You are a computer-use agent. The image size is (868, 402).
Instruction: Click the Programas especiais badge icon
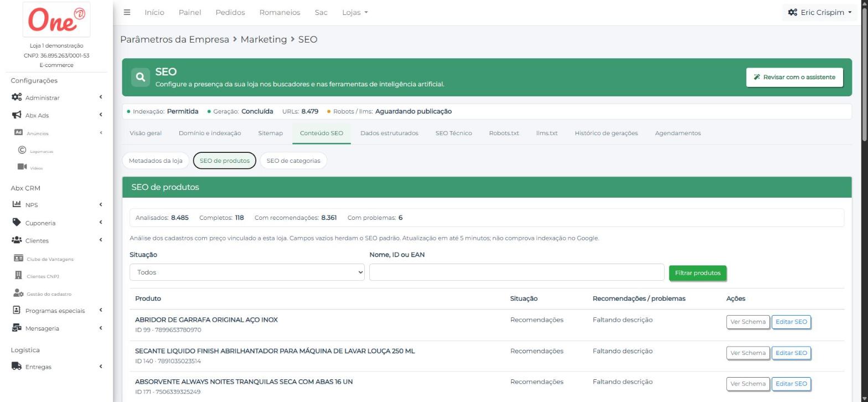click(x=17, y=310)
